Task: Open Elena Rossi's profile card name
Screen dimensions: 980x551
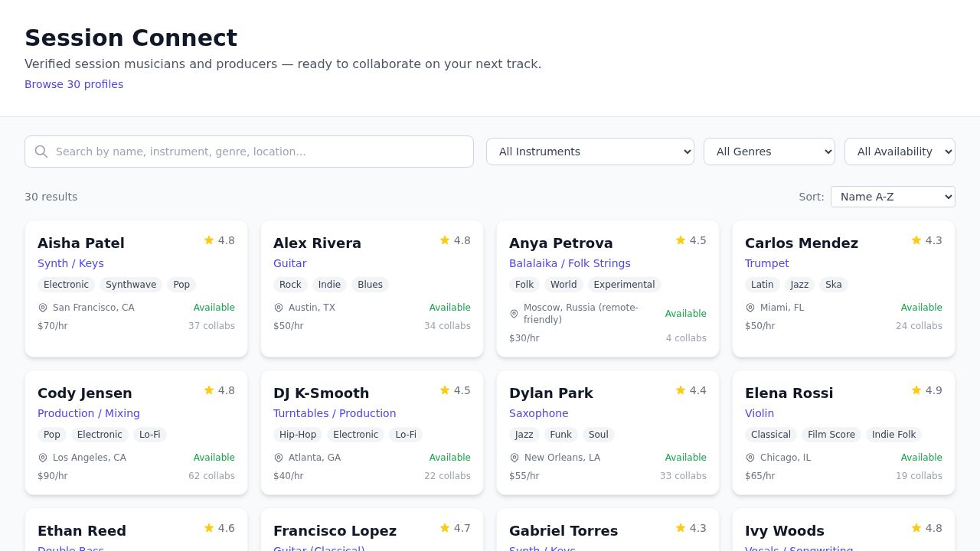Action: pyautogui.click(x=789, y=393)
